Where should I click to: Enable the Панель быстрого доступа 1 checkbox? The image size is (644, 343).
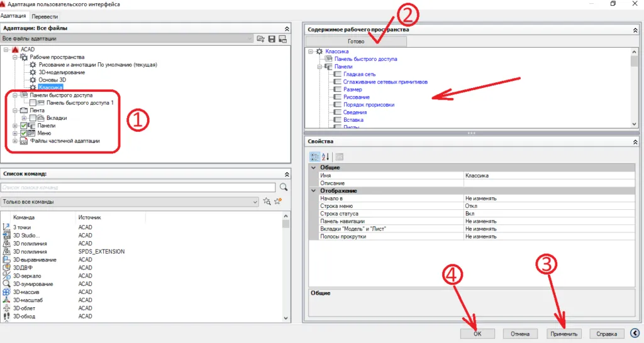(x=33, y=102)
